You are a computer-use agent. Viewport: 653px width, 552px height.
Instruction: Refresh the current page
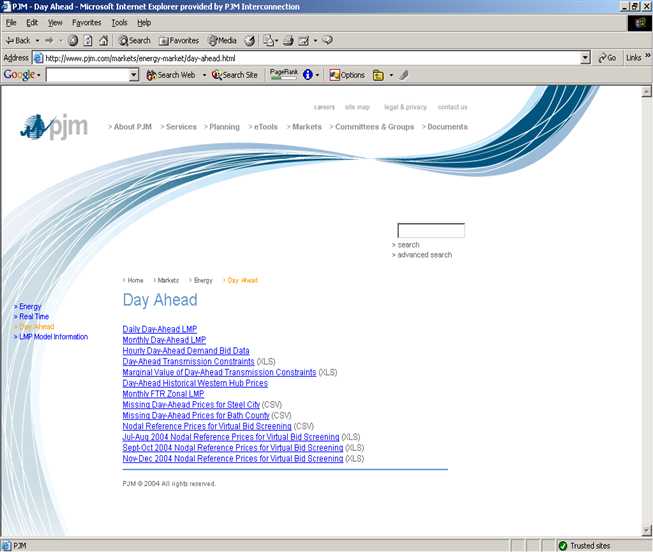tap(88, 40)
